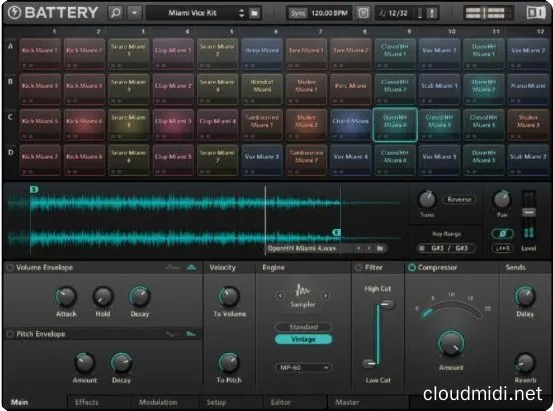Select first curve icon in Pitch Envelope header
Screen dimensions: 553x411
click(x=172, y=334)
